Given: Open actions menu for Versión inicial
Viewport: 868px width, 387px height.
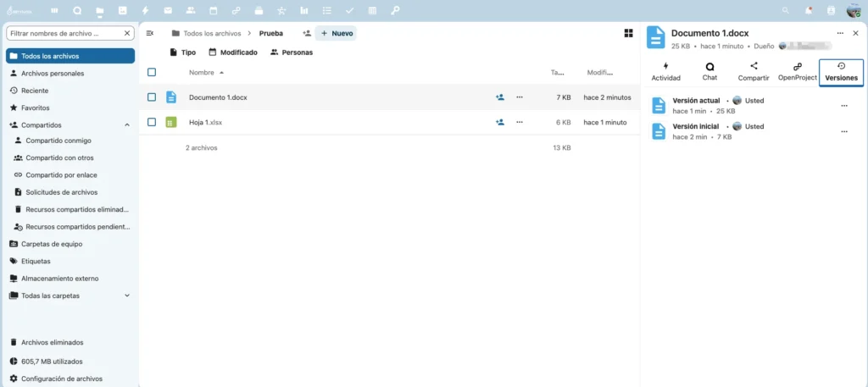Looking at the screenshot, I should (x=844, y=131).
